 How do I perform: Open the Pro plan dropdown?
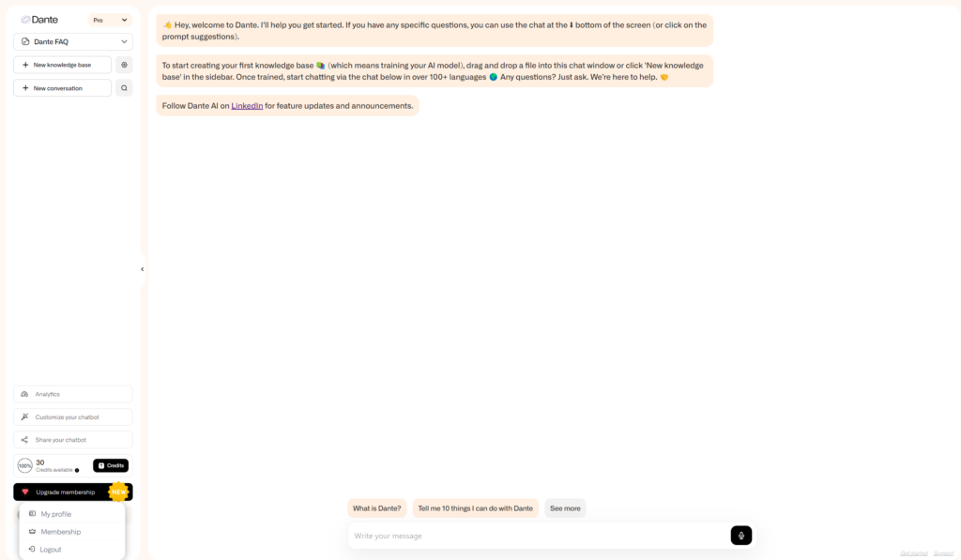(111, 21)
